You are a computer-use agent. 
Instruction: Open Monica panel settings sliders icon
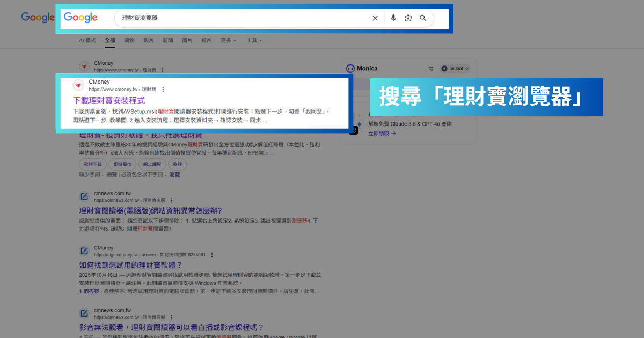431,68
